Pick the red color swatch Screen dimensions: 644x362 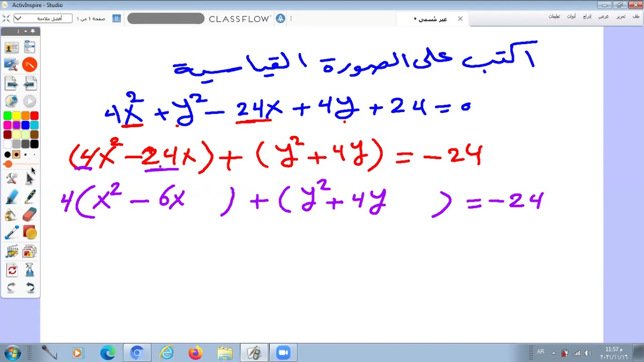coord(34,116)
